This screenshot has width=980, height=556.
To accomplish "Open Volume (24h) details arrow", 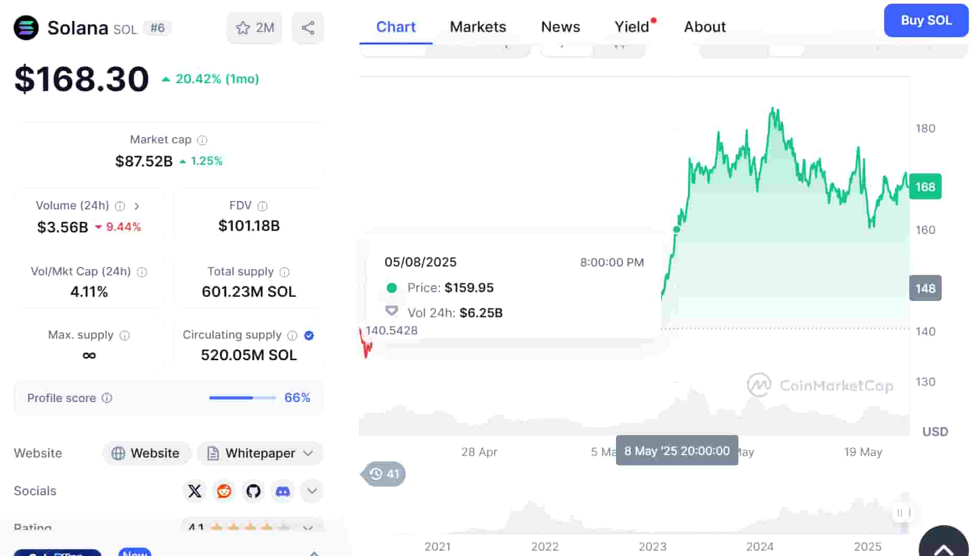I will (x=137, y=206).
